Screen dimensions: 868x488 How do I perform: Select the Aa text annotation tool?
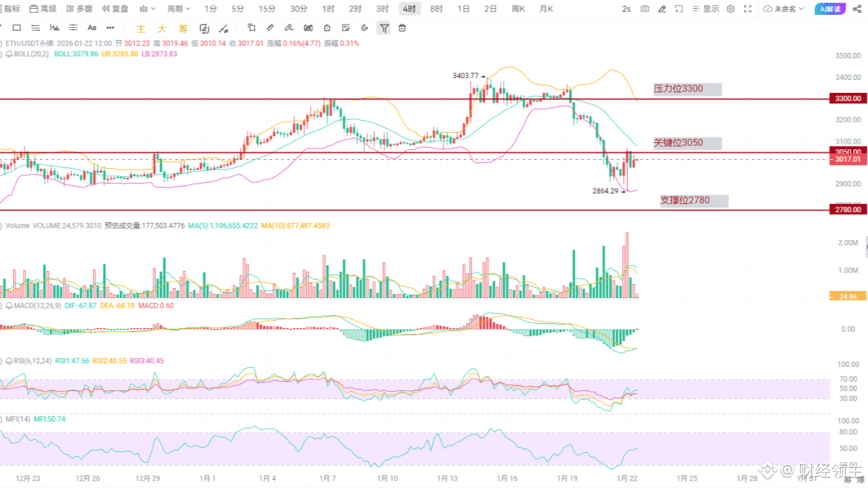point(92,28)
